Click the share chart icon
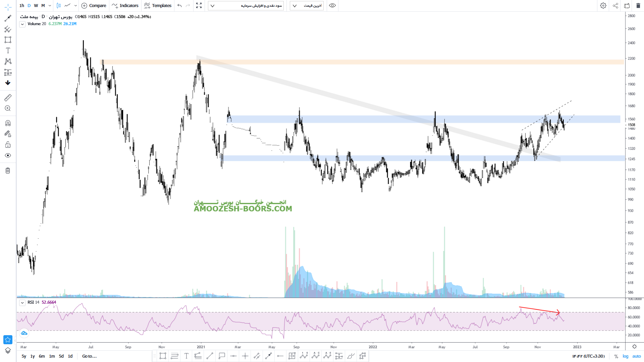The height and width of the screenshot is (362, 644). pyautogui.click(x=615, y=6)
